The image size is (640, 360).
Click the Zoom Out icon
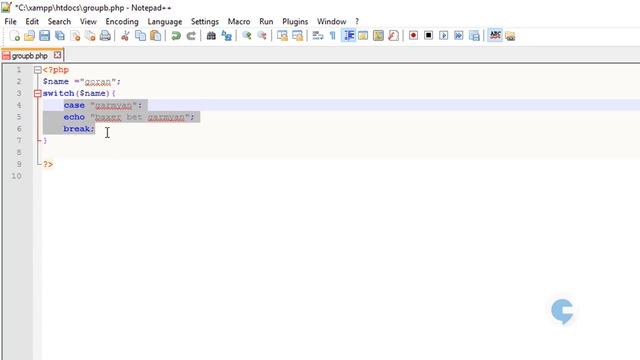coord(262,36)
